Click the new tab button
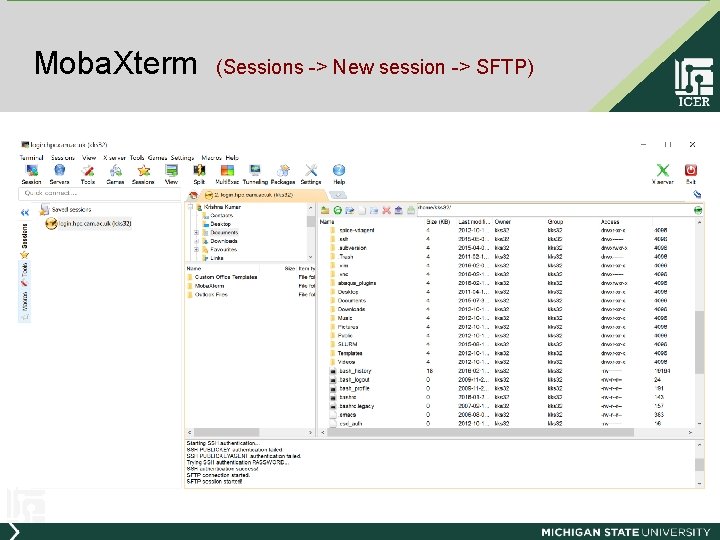 click(x=338, y=195)
